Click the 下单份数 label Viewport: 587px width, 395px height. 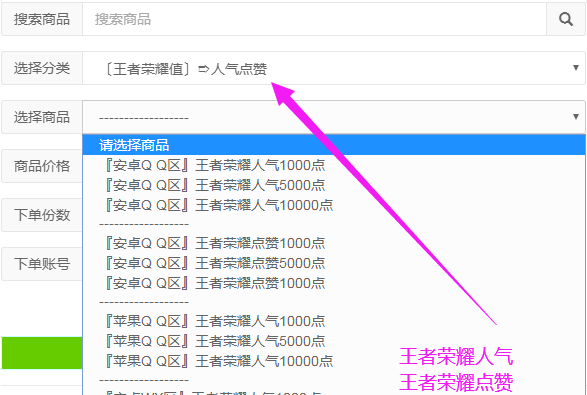pyautogui.click(x=42, y=215)
